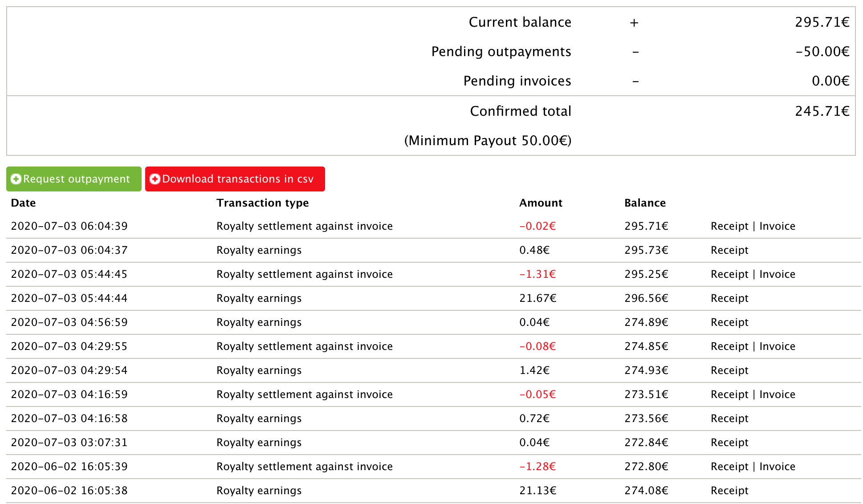
Task: Open Receipt for 05:44:45 settlement row
Action: [729, 274]
